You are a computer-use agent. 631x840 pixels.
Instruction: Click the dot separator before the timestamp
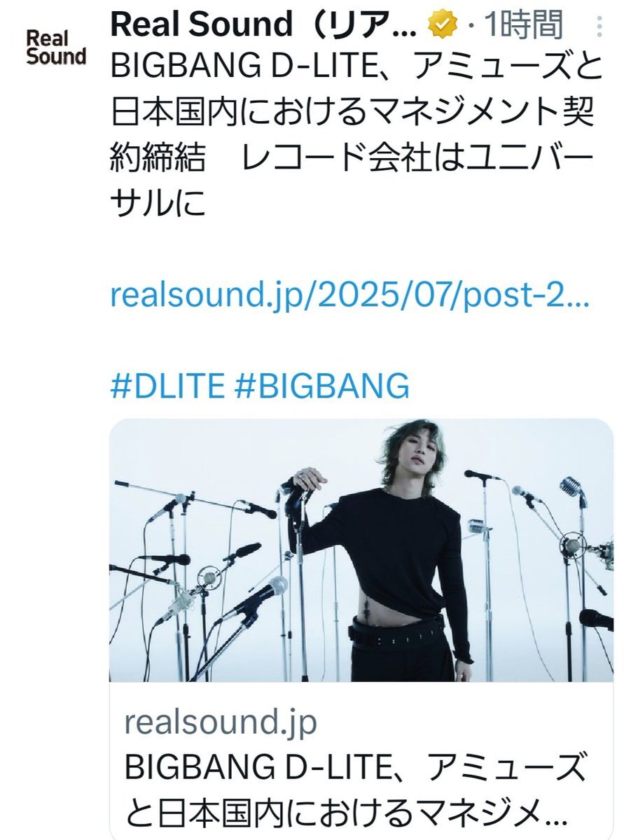coord(471,27)
